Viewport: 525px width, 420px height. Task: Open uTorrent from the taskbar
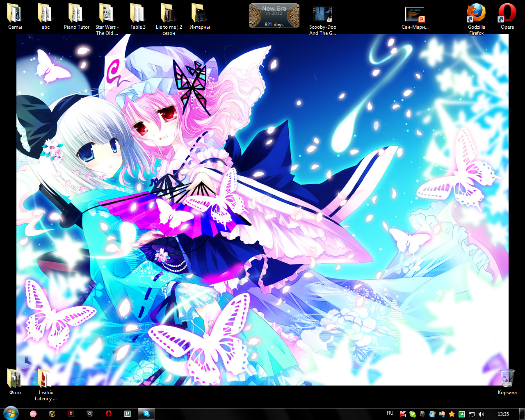tap(128, 414)
